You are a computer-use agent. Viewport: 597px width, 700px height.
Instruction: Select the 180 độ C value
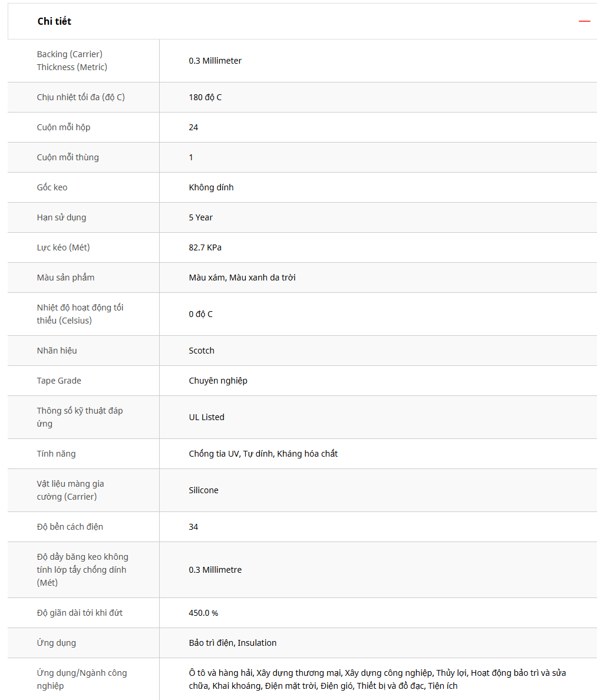click(x=205, y=97)
